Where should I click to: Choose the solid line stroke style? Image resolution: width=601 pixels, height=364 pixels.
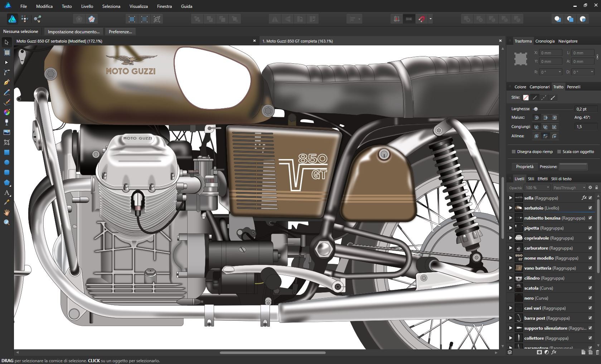tap(535, 97)
